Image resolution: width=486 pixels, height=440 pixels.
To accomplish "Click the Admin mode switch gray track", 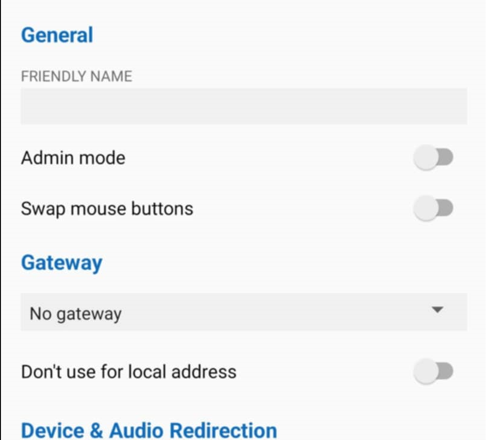I will pyautogui.click(x=446, y=157).
